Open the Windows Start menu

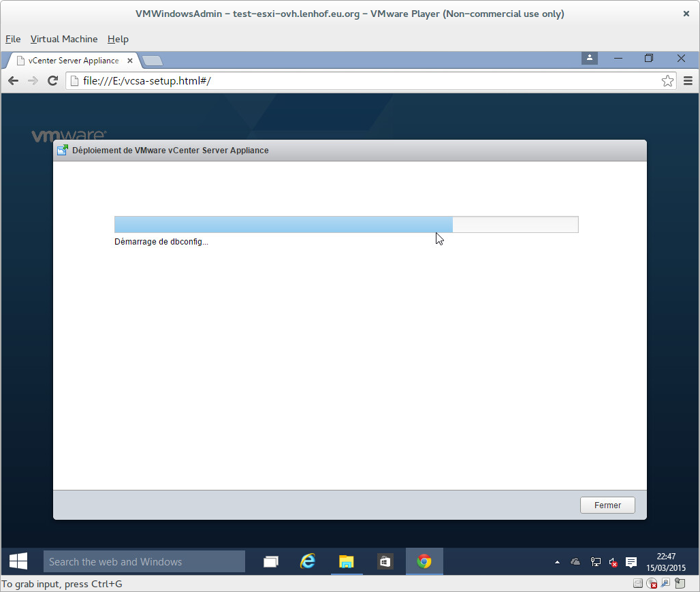click(18, 561)
